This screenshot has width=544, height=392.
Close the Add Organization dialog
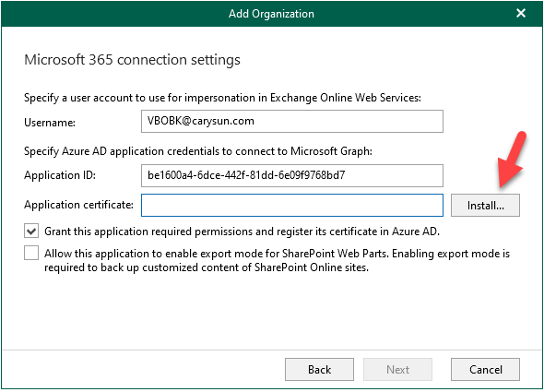520,13
